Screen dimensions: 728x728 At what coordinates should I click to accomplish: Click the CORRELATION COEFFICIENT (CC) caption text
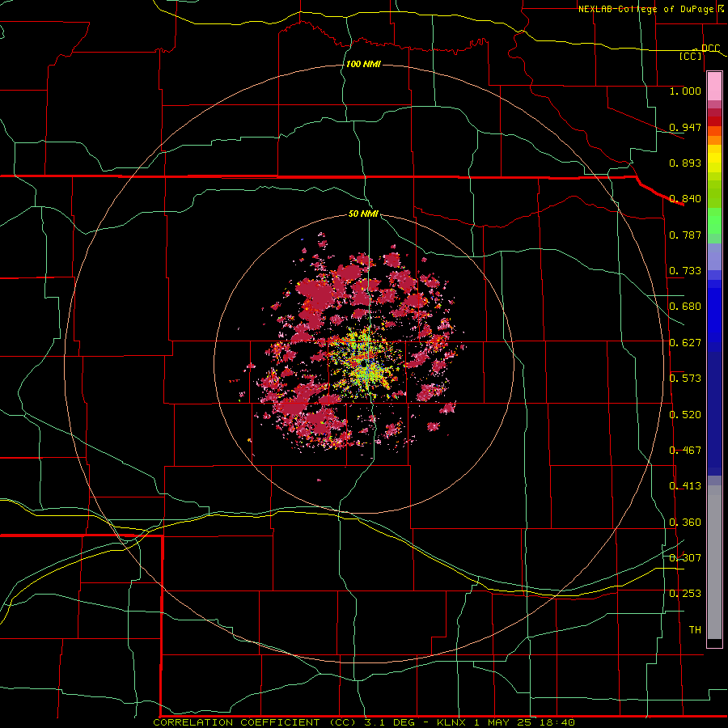tap(256, 722)
